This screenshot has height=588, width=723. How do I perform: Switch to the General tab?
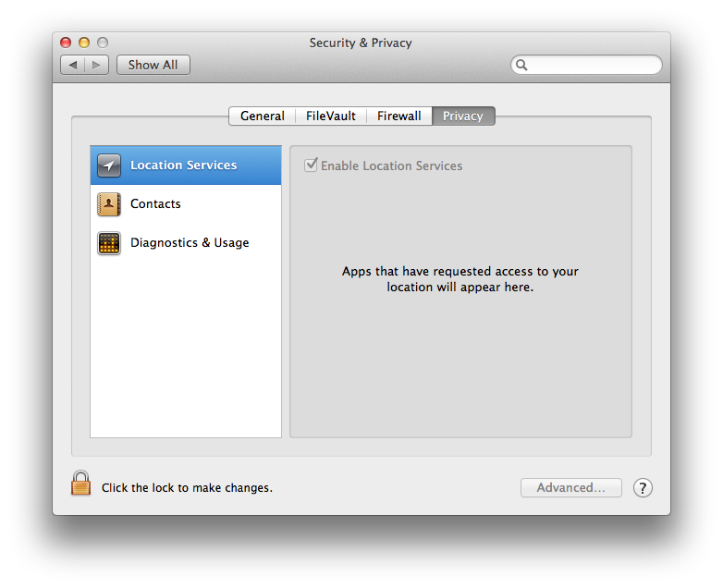pyautogui.click(x=262, y=116)
